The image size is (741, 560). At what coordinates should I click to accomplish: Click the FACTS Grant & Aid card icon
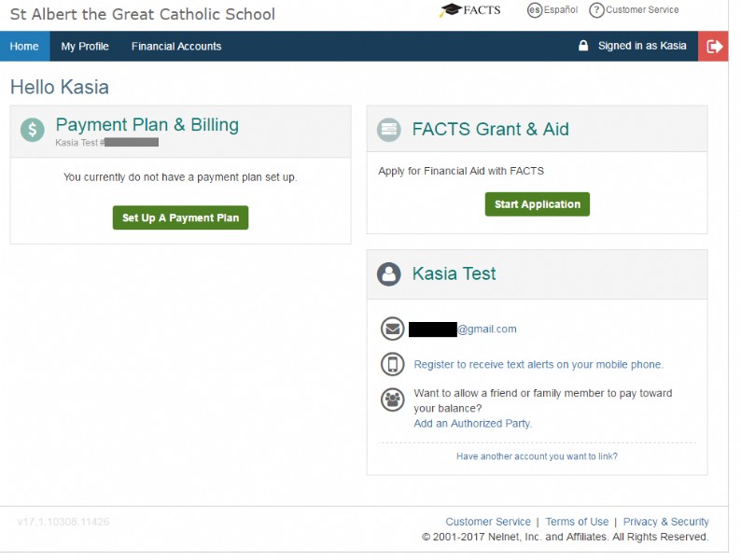pos(388,129)
